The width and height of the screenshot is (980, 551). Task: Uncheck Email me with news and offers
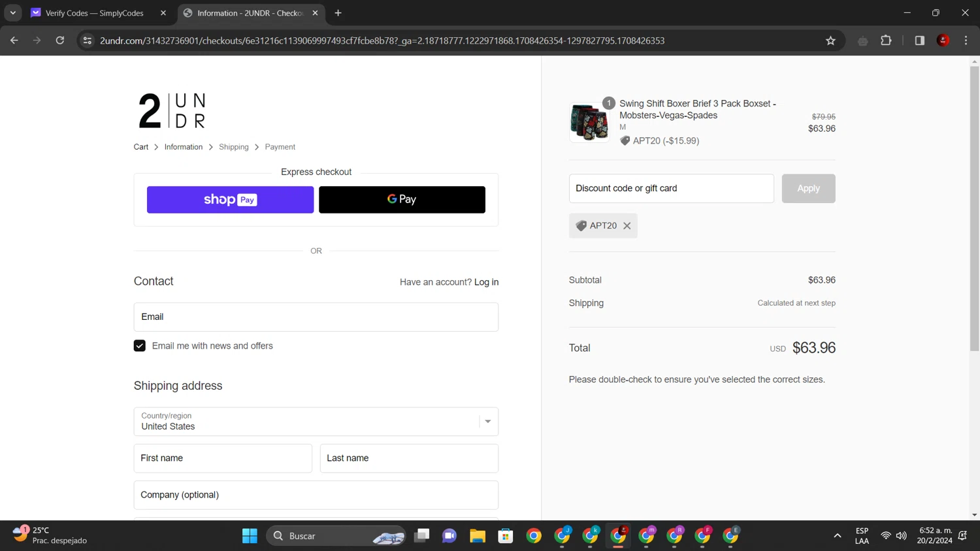pos(140,345)
